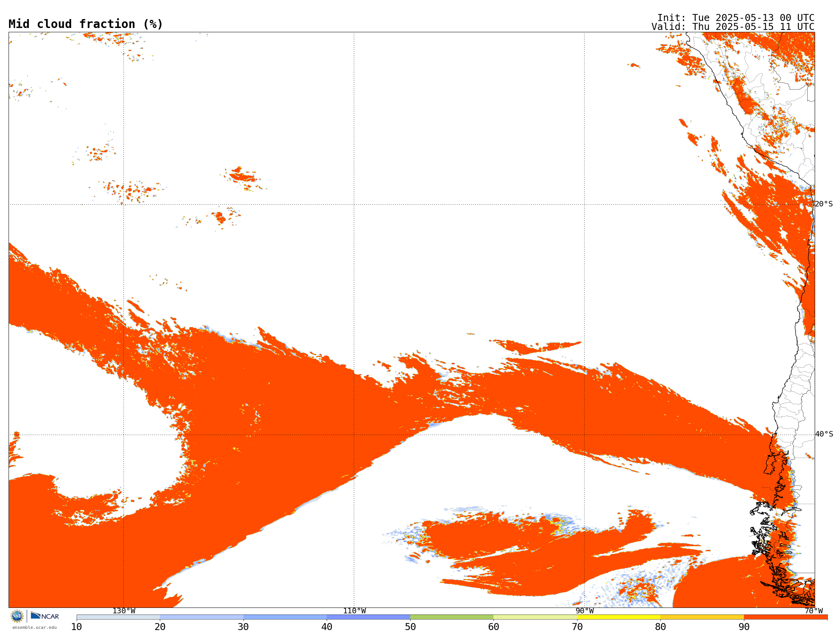The height and width of the screenshot is (632, 840).
Task: Click the 130°W longitude label
Action: click(124, 611)
